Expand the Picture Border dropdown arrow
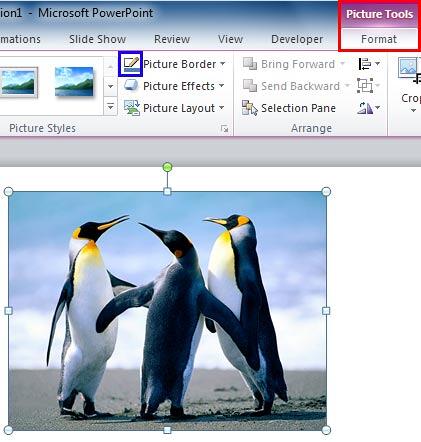Viewport: 421px width, 442px height. tap(223, 63)
